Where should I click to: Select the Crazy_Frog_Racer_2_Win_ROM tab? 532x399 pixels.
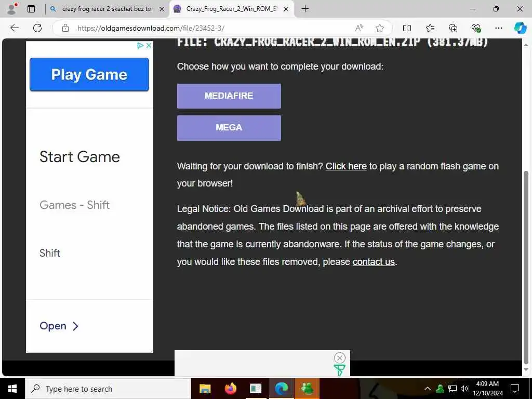point(232,9)
